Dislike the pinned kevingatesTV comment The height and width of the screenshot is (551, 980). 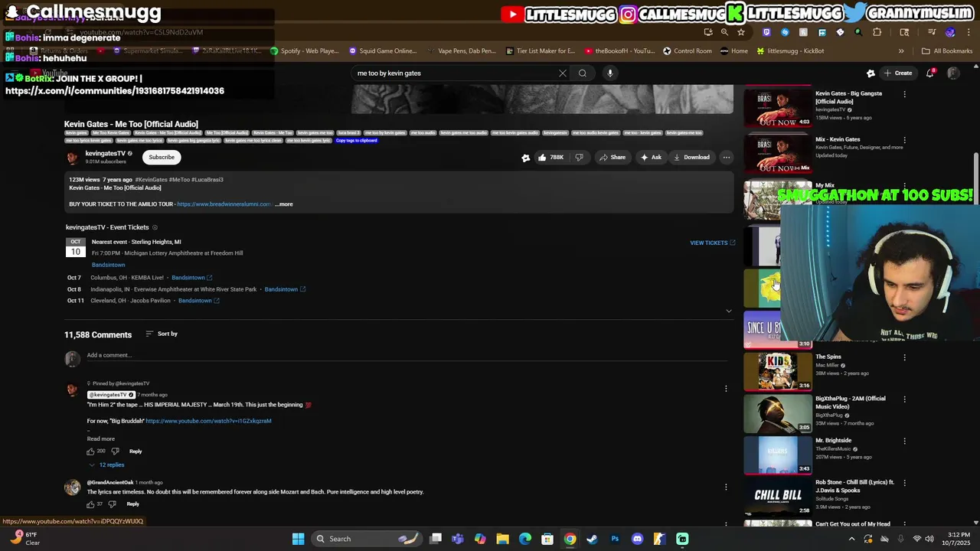(x=116, y=452)
